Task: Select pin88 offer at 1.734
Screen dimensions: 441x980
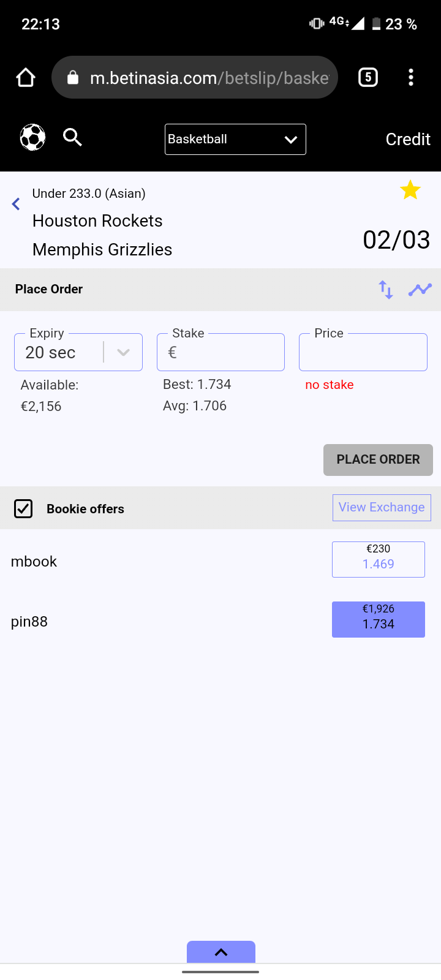Action: pos(379,619)
